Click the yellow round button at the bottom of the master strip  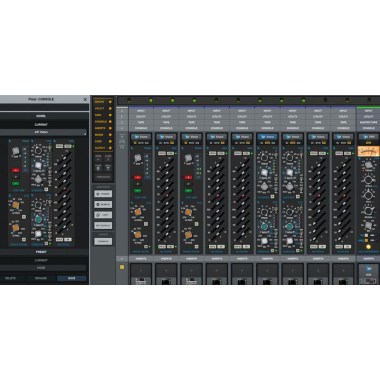pos(368,247)
